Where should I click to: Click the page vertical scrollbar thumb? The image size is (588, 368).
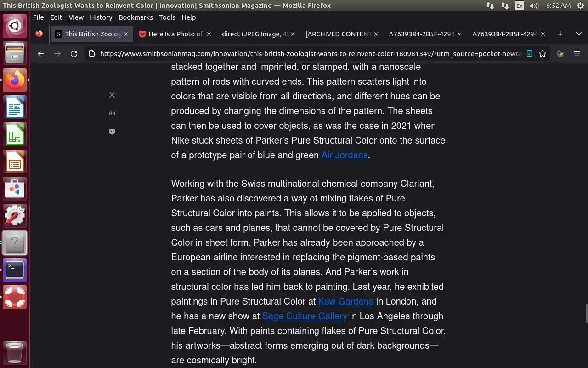coord(586,314)
